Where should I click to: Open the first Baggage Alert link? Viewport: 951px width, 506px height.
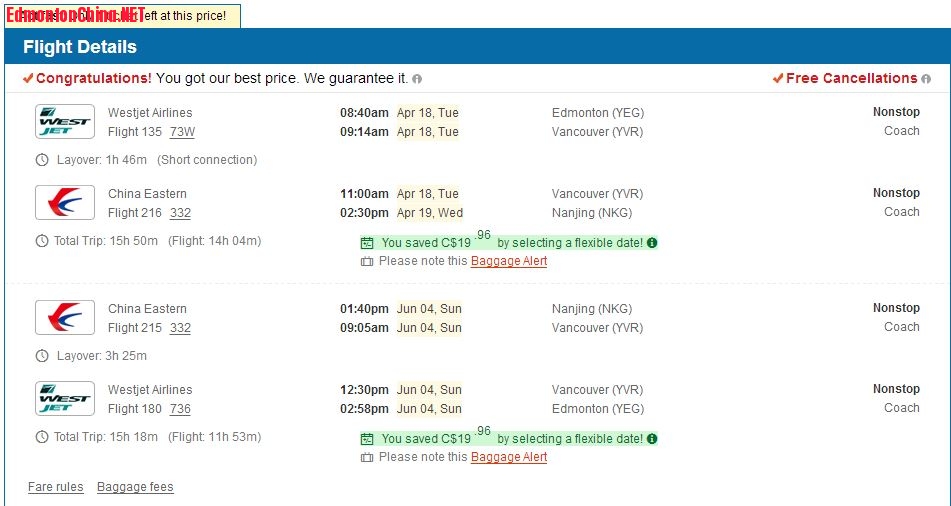click(509, 261)
